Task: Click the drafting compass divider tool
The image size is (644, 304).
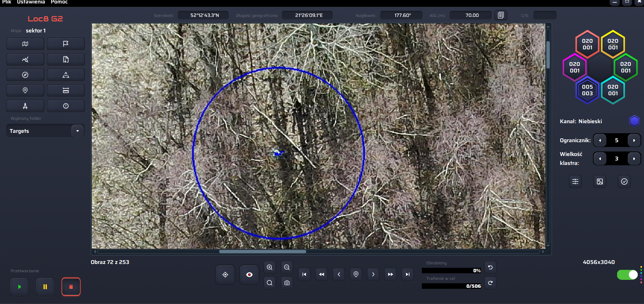Action: click(x=25, y=106)
